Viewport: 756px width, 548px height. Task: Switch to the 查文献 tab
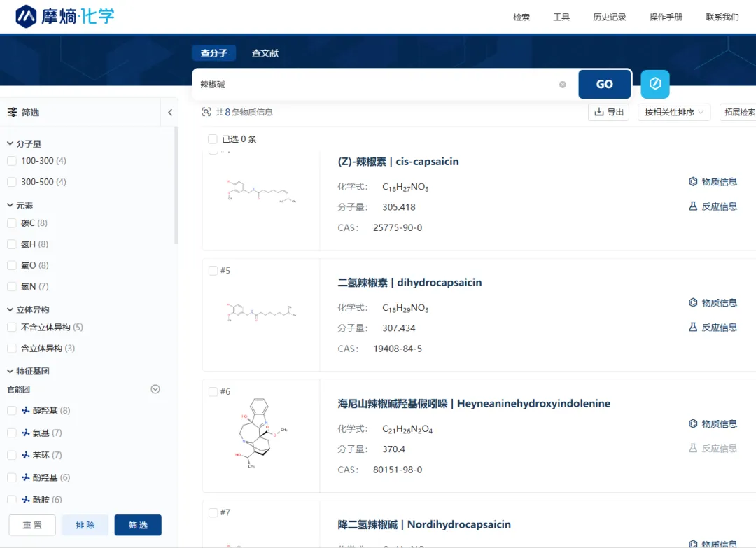(265, 53)
